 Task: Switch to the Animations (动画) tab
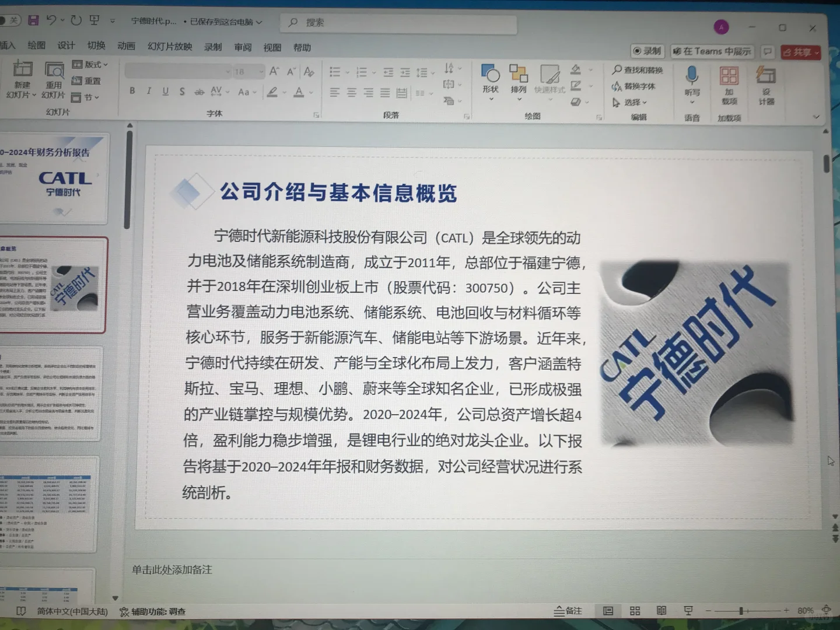pos(126,46)
